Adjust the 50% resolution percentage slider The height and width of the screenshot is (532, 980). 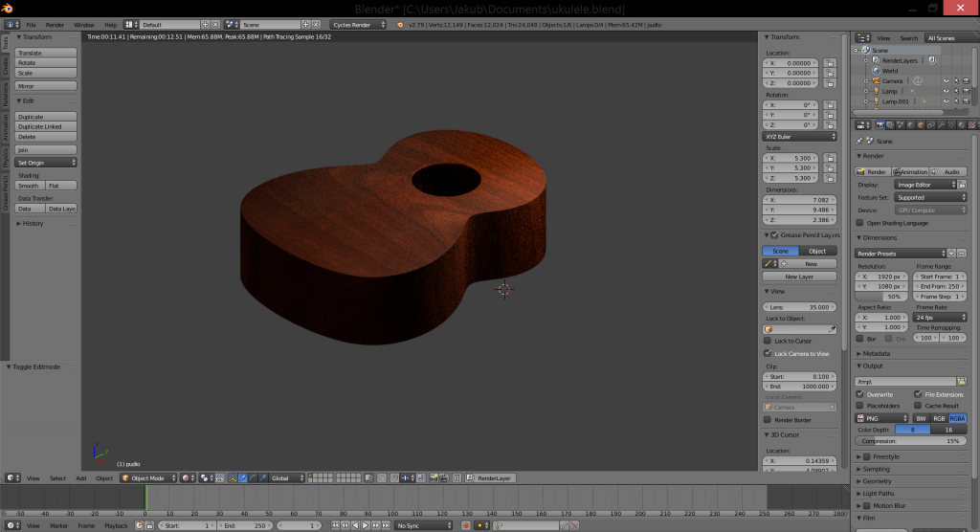880,297
